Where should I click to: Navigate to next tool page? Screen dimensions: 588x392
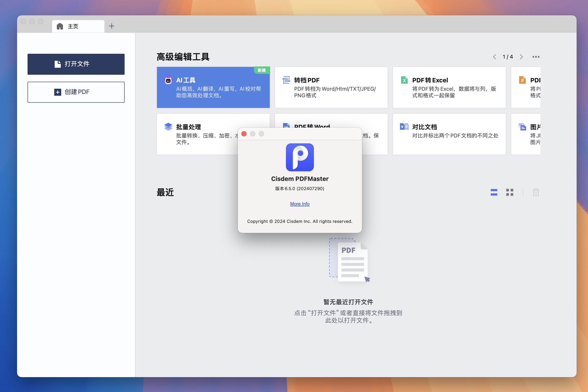pyautogui.click(x=521, y=56)
